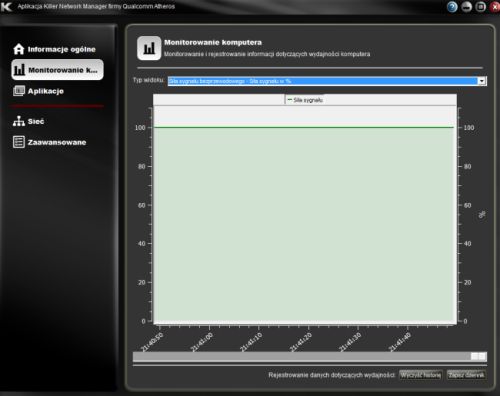Click the Typ widoku label
The image size is (500, 396).
148,80
